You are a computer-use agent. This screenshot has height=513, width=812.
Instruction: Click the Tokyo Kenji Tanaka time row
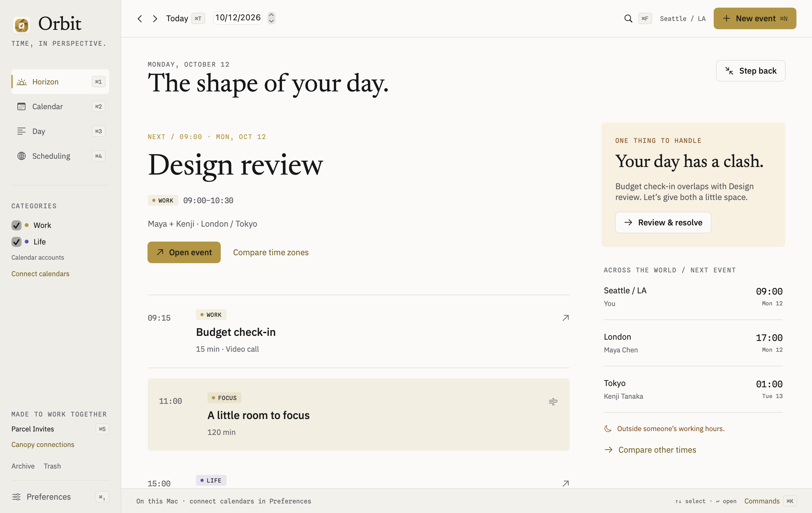[x=693, y=389]
